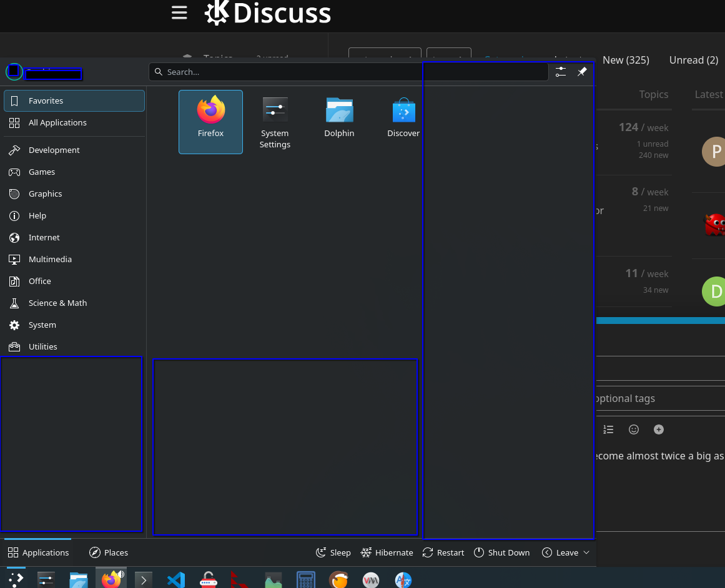Open System Settings from Favorites
Screen dimensions: 725x588
[x=275, y=121]
